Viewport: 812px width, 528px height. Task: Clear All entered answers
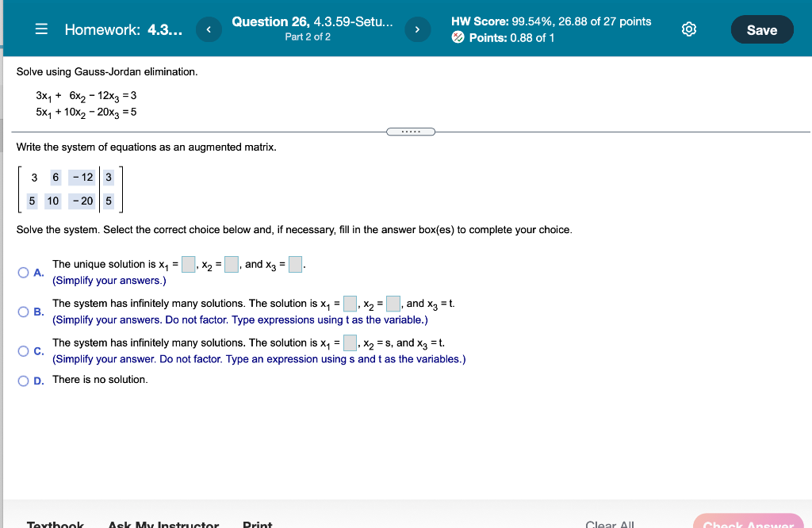click(610, 523)
